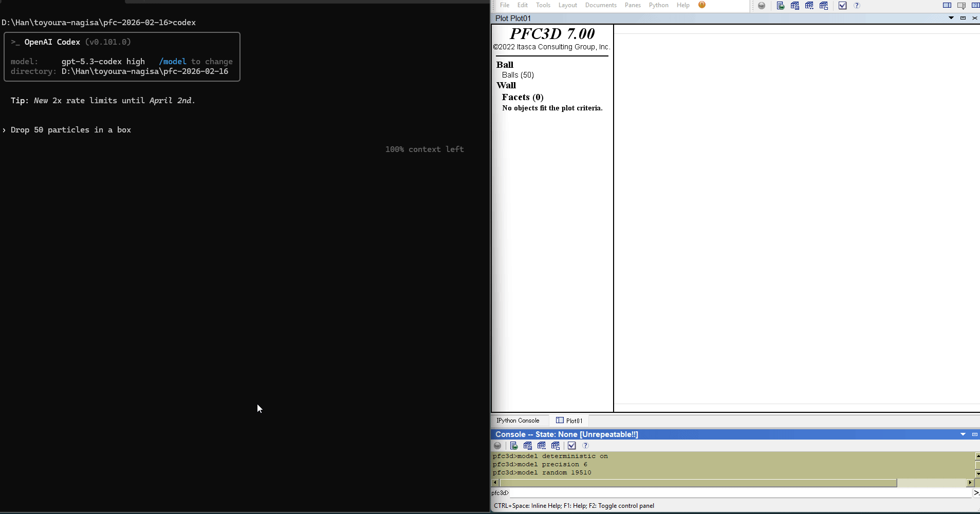
Task: Open the Python menu
Action: pos(659,5)
